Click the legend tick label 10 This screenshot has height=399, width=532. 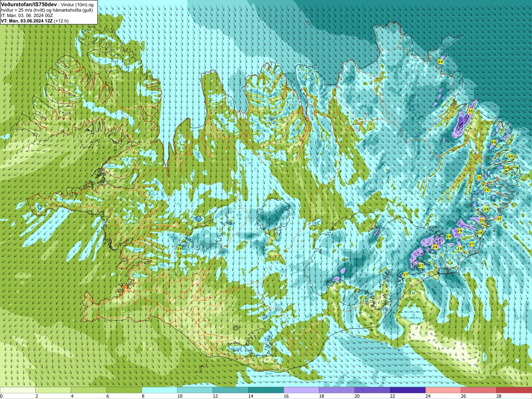(180, 396)
